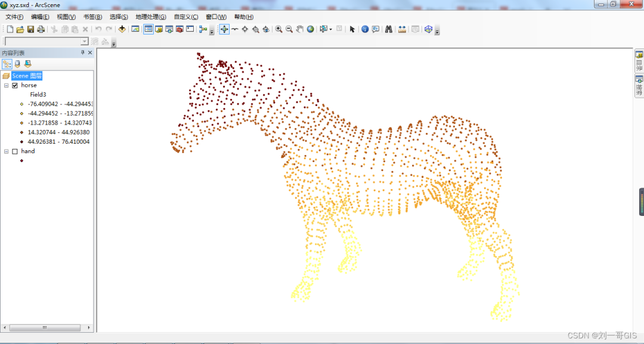The image size is (644, 344).
Task: Open the 文件(F) menu
Action: (x=14, y=17)
